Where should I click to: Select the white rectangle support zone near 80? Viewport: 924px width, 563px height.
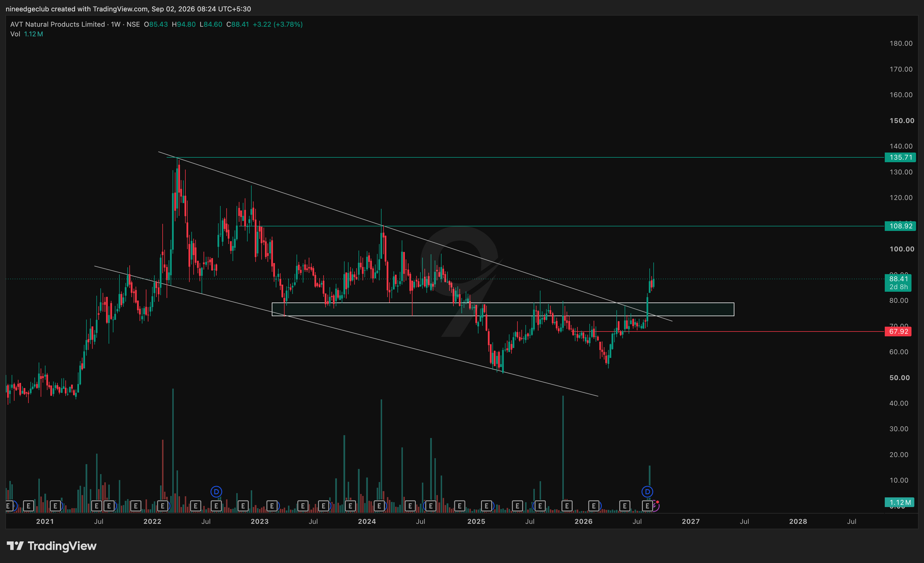503,309
